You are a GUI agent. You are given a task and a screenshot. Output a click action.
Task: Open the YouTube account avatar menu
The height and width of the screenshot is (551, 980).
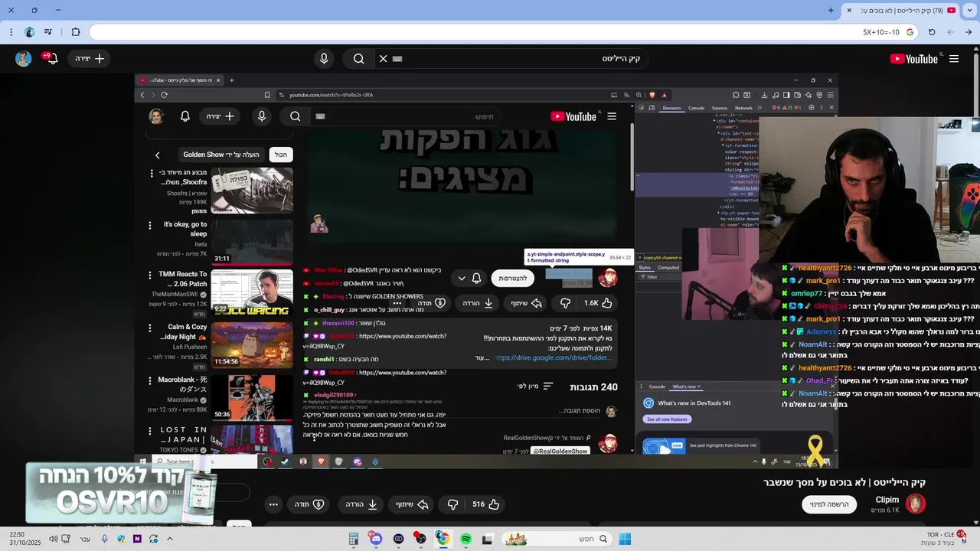23,59
